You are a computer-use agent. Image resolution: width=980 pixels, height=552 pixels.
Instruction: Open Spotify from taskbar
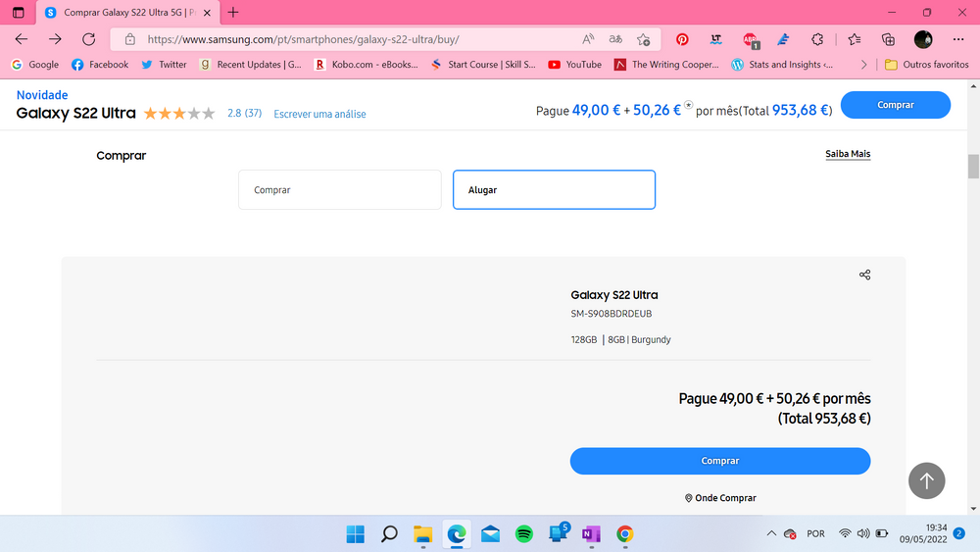pyautogui.click(x=523, y=534)
